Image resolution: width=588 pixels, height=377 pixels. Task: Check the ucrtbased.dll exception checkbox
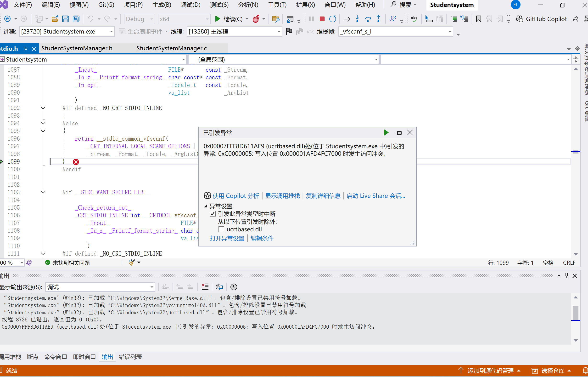221,229
